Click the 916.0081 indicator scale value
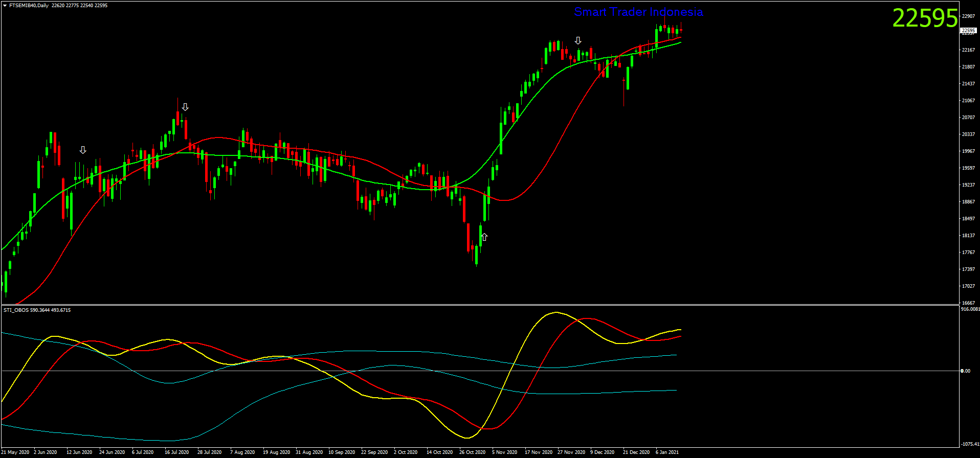 click(x=970, y=309)
